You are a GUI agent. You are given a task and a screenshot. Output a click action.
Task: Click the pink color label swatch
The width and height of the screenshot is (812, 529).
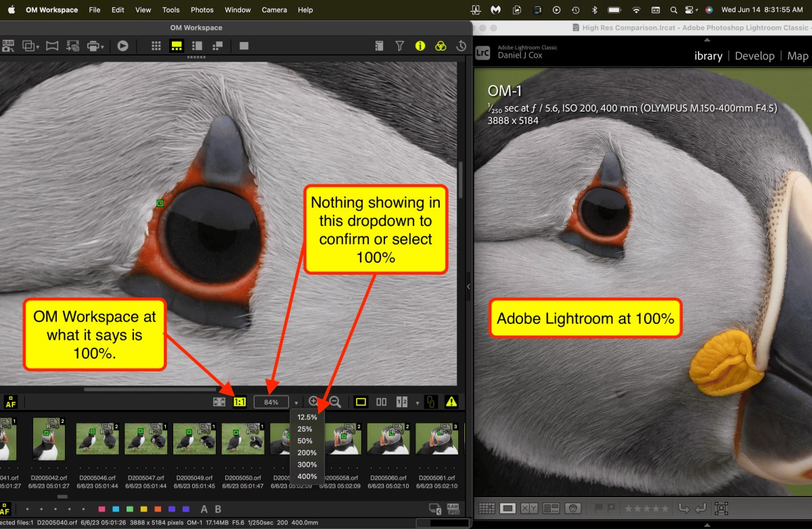pyautogui.click(x=101, y=509)
